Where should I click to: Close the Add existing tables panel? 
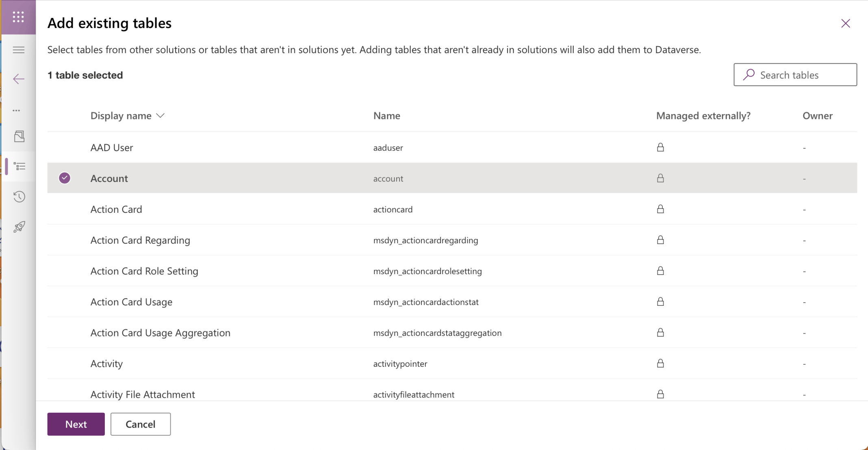pyautogui.click(x=846, y=24)
